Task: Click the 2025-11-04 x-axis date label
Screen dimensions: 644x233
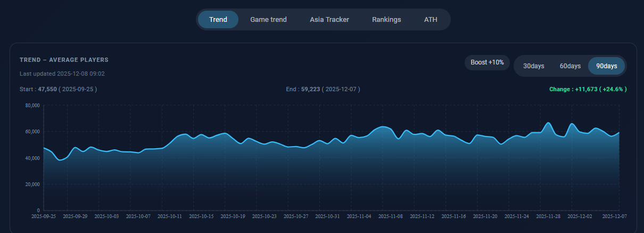Action: click(359, 216)
